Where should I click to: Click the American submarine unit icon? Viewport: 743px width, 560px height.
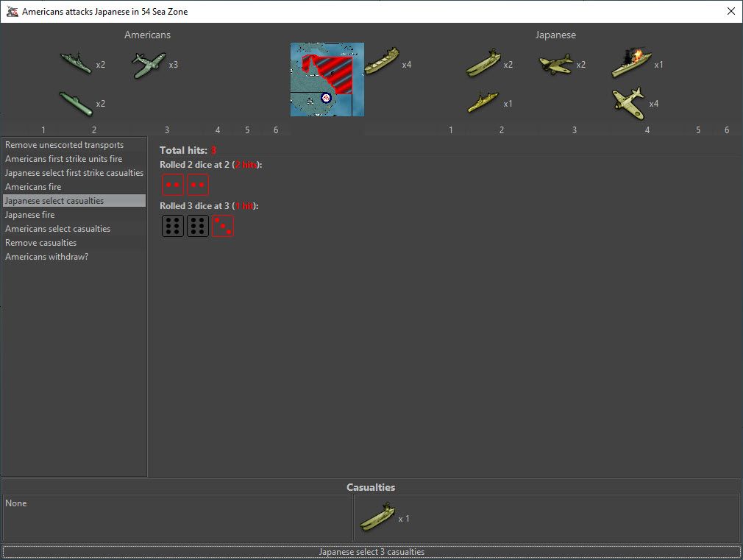(x=76, y=103)
